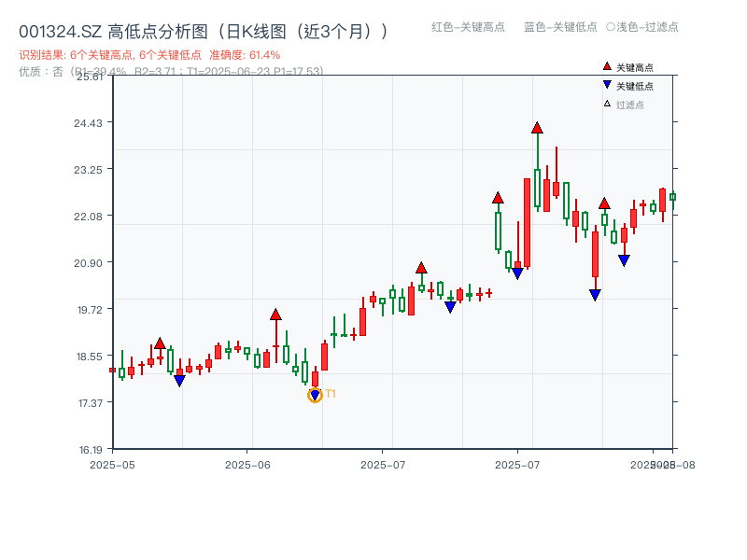The height and width of the screenshot is (560, 747).
Task: Click the highest red triangle marker above 24.43
Action: [537, 128]
